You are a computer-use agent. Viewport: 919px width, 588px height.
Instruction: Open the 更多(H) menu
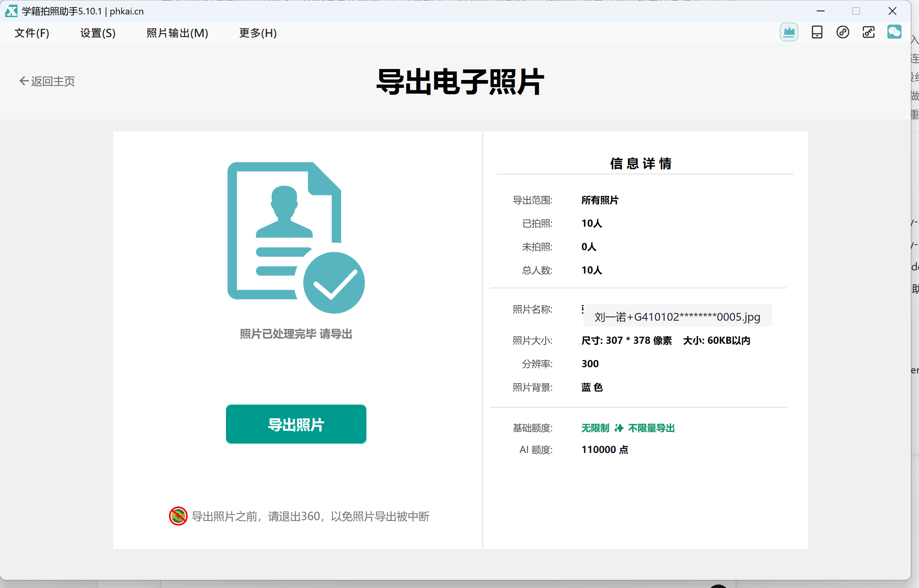[x=258, y=33]
